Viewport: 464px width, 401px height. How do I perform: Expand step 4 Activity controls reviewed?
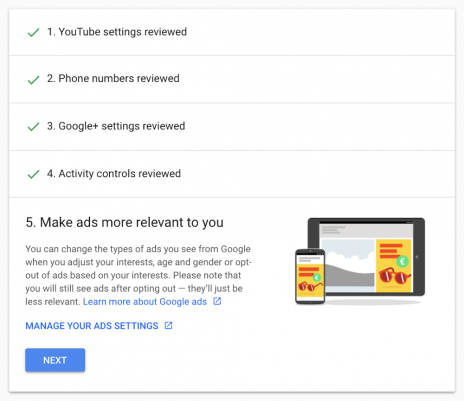tap(232, 174)
